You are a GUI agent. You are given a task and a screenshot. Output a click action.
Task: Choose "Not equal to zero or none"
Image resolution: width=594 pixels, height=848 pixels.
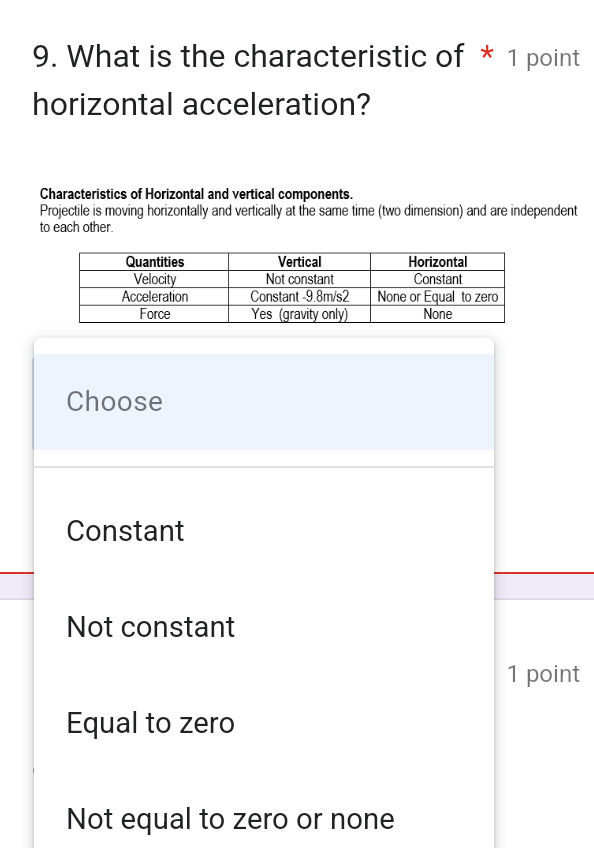pyautogui.click(x=230, y=819)
